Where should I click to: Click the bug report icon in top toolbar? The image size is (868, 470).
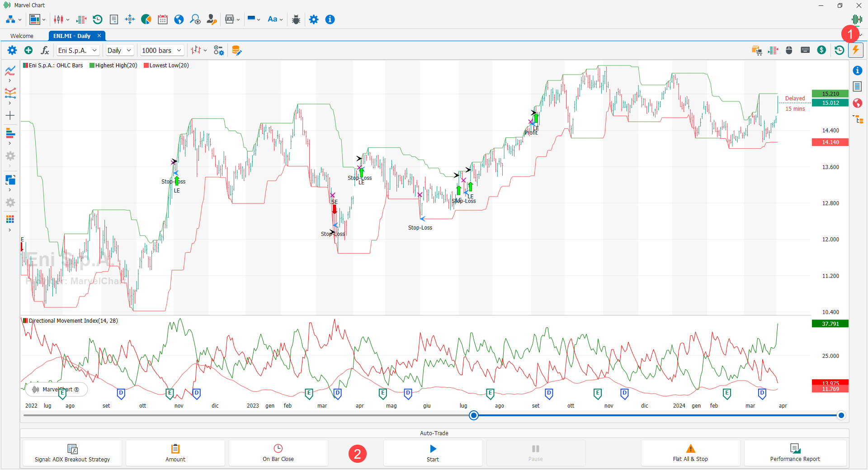coord(296,19)
